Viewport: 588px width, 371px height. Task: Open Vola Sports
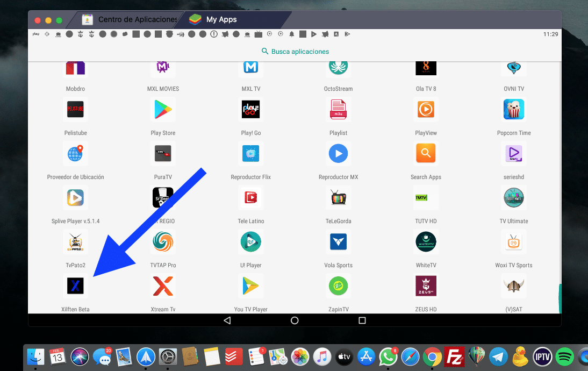tap(338, 242)
